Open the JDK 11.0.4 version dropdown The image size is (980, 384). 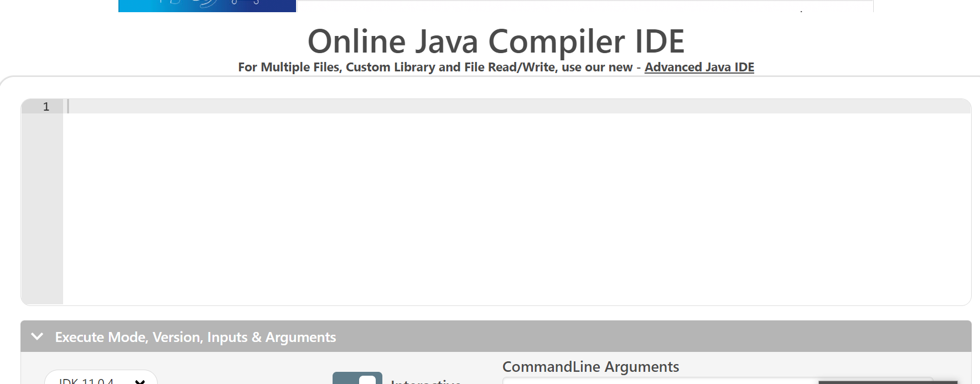(101, 378)
